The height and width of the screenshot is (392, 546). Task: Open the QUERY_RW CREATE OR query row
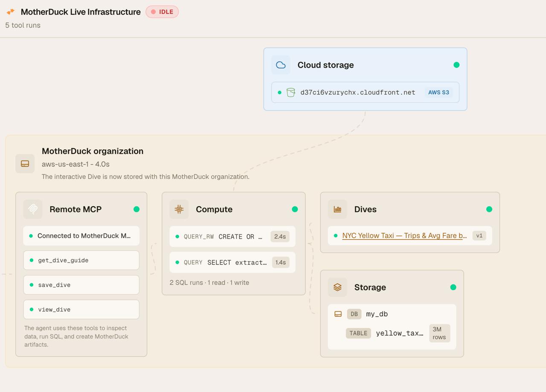(x=232, y=236)
